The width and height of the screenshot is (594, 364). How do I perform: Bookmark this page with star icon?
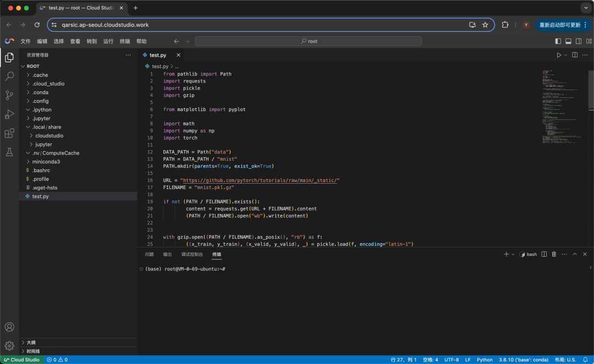[485, 25]
